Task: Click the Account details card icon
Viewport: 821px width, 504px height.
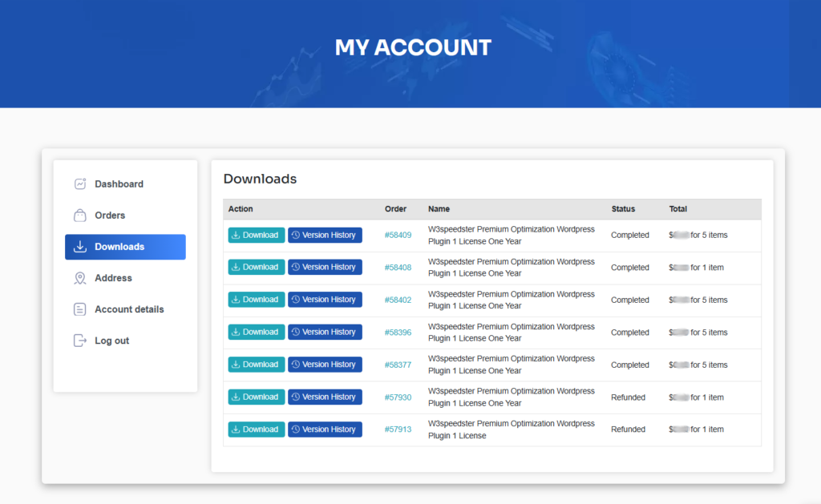Action: pyautogui.click(x=79, y=309)
